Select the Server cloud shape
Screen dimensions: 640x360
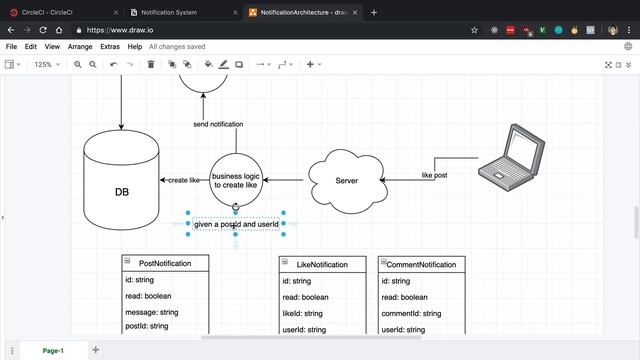coord(347,181)
